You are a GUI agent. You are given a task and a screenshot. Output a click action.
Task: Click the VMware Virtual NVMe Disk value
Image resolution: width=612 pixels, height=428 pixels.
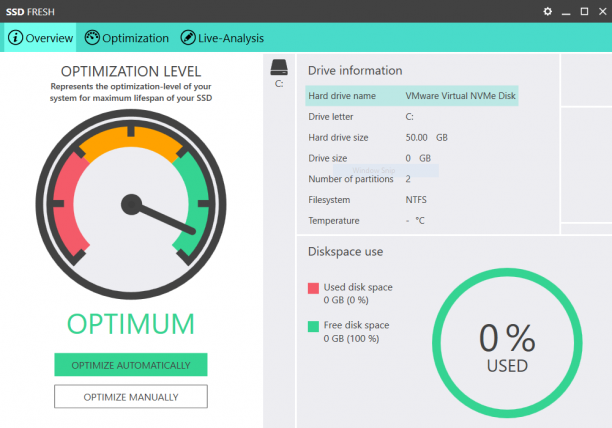click(461, 96)
